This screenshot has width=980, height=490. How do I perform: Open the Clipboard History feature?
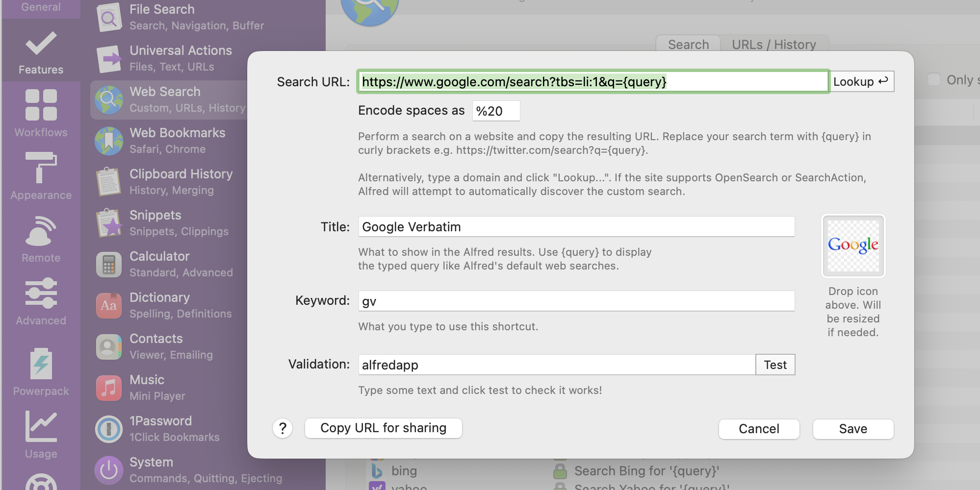(169, 182)
